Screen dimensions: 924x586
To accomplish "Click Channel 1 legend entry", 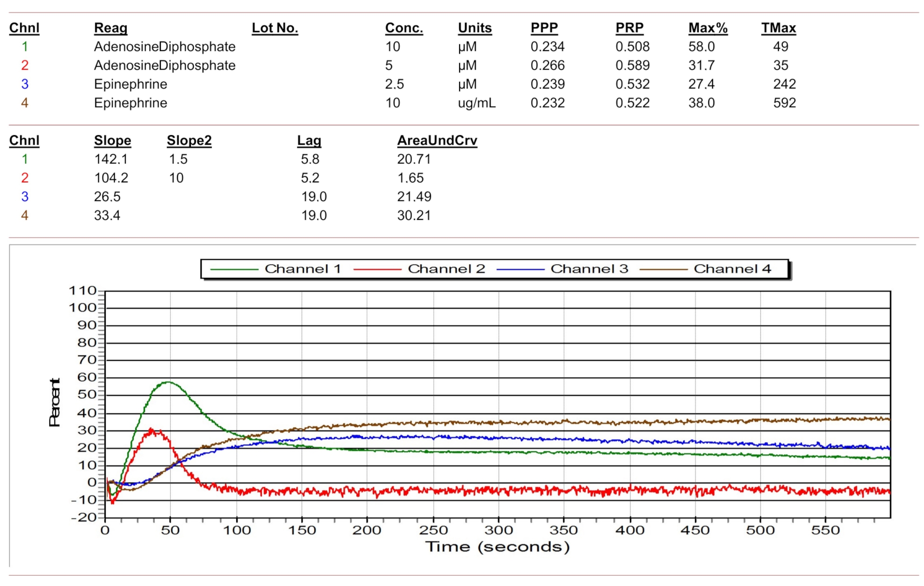I will (x=275, y=269).
